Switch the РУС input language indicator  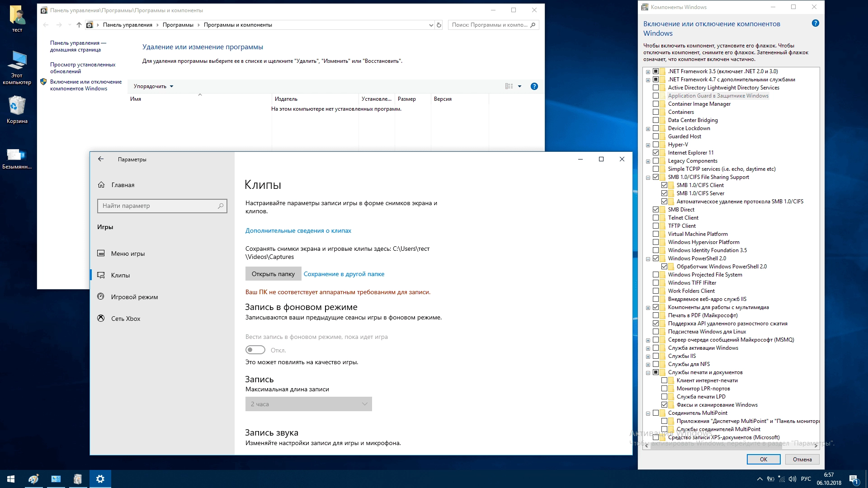tap(806, 479)
